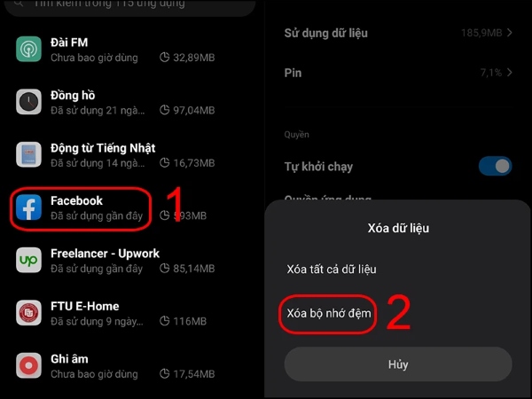Screen dimensions: 532x399
Task: Tap the Ghi âm recorder icon
Action: pos(29,365)
